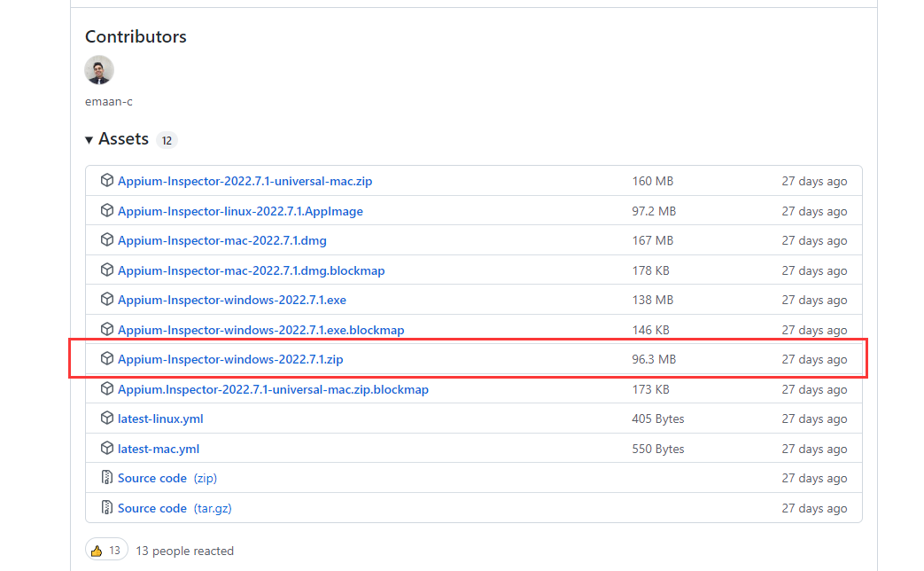Image resolution: width=924 pixels, height=571 pixels.
Task: Click the 173 KB size value
Action: 650,390
